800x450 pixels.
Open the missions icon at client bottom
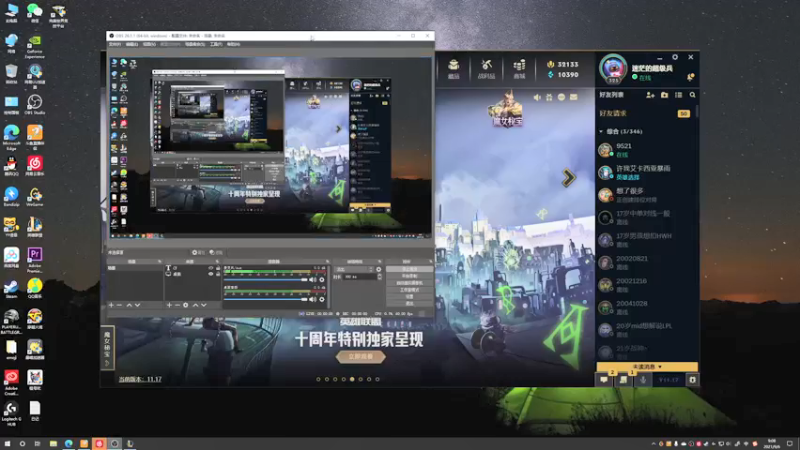[623, 380]
